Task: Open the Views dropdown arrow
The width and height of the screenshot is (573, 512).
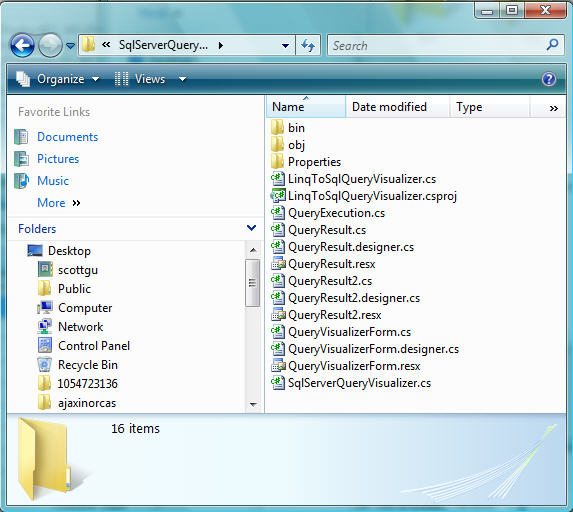Action: click(x=182, y=79)
